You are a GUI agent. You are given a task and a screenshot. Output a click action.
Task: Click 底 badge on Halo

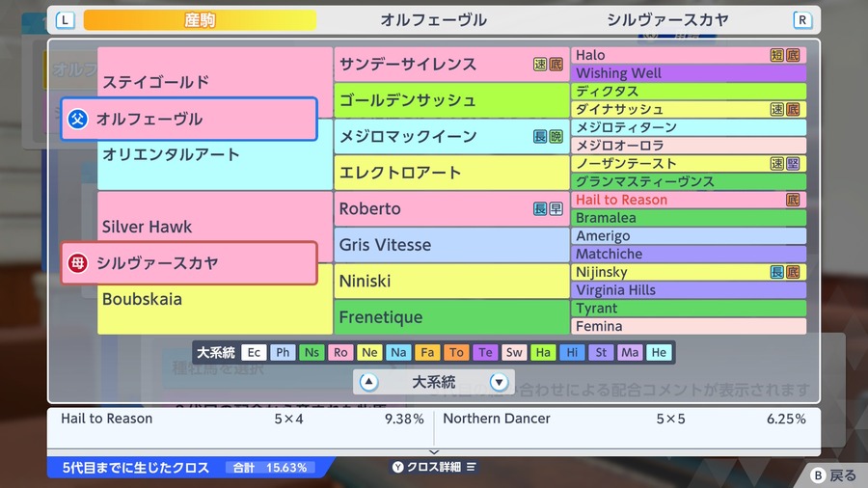pyautogui.click(x=793, y=55)
